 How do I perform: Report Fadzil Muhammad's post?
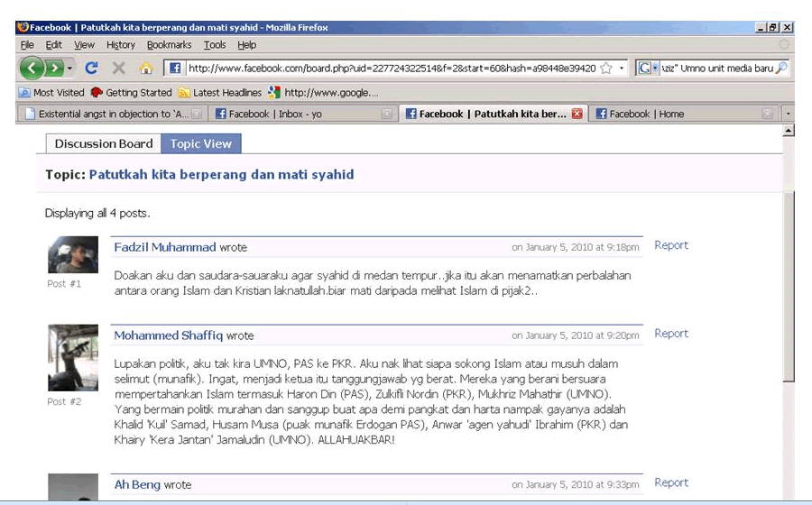pyautogui.click(x=671, y=245)
